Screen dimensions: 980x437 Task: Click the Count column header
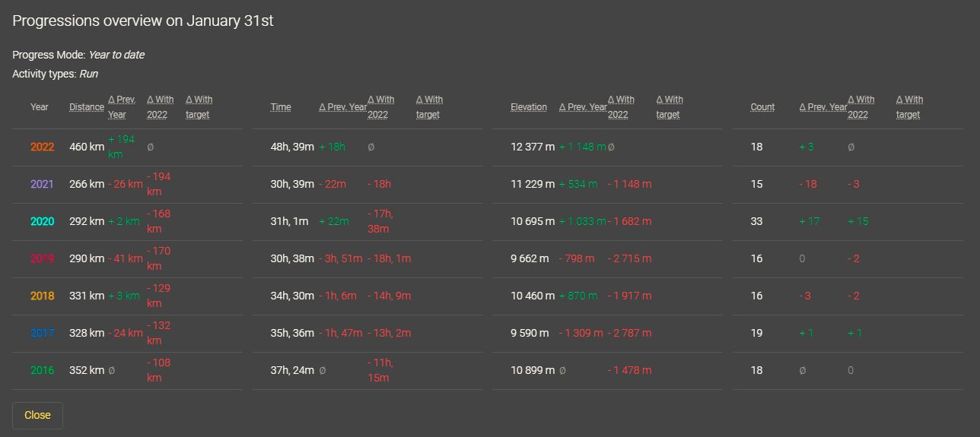pyautogui.click(x=762, y=107)
